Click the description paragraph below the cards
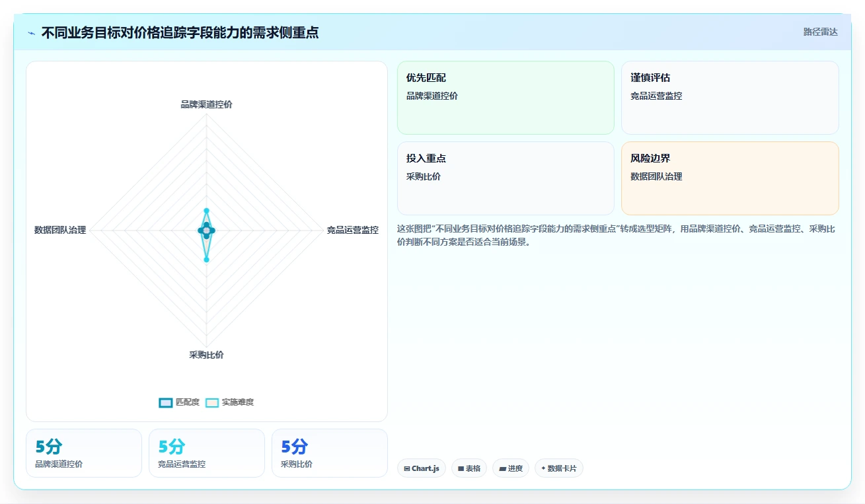 [x=618, y=235]
